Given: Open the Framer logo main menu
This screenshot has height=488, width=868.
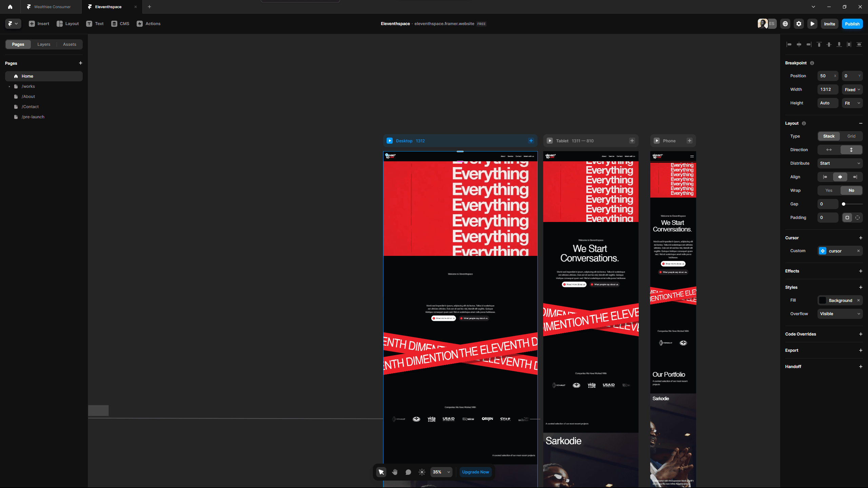Looking at the screenshot, I should pyautogui.click(x=13, y=24).
